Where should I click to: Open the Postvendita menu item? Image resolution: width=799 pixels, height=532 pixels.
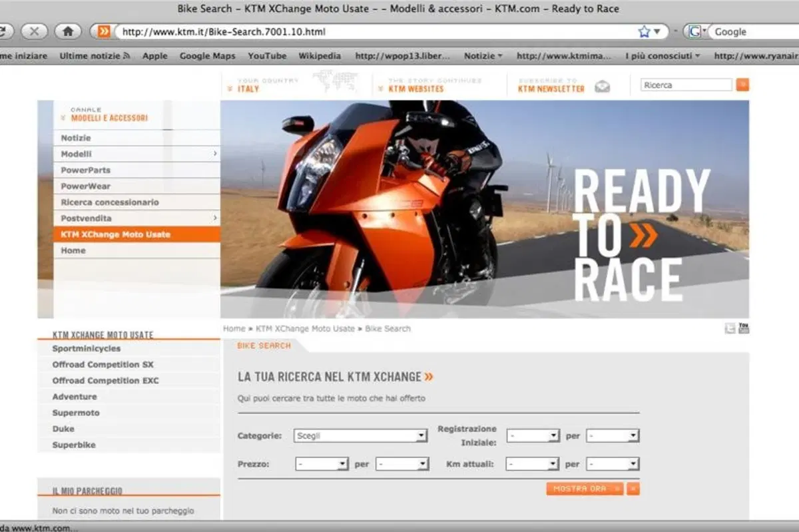136,218
